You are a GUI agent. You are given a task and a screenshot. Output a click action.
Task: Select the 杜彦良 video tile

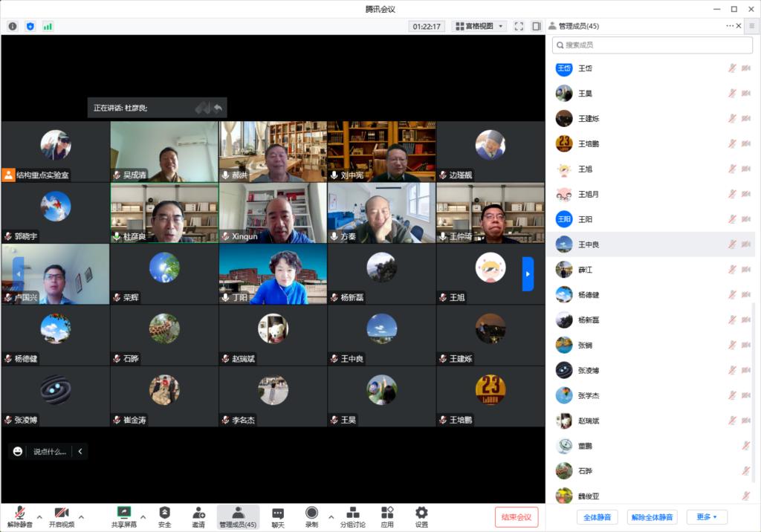pyautogui.click(x=164, y=213)
